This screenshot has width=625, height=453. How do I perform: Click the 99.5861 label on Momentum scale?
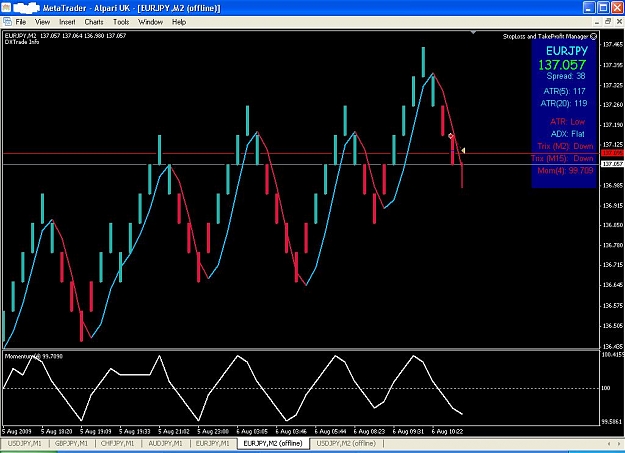(612, 421)
